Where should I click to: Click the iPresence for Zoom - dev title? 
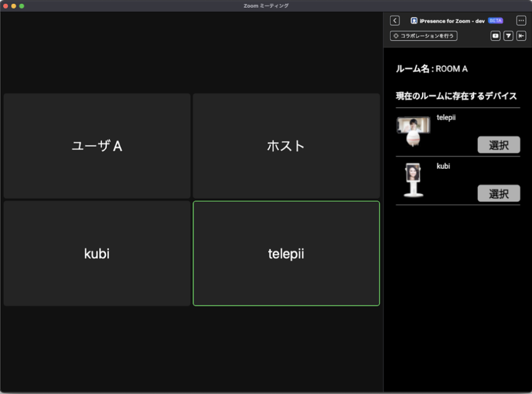tap(452, 21)
